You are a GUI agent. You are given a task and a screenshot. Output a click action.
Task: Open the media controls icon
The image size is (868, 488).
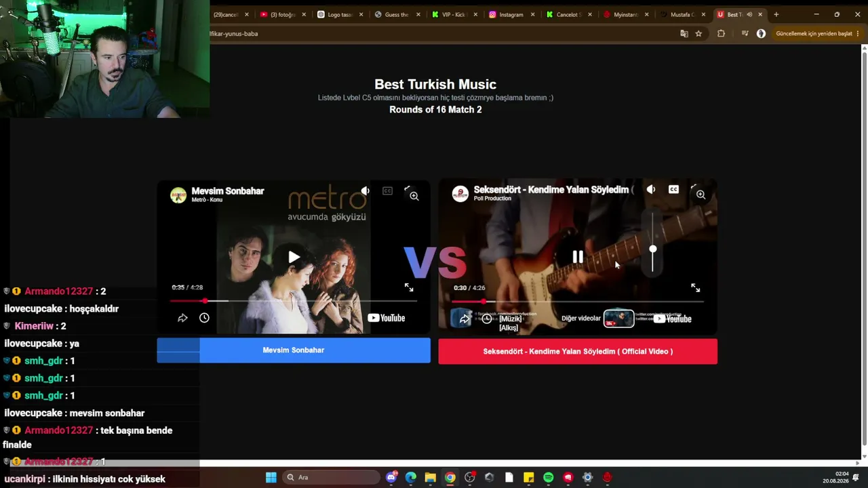[745, 33]
